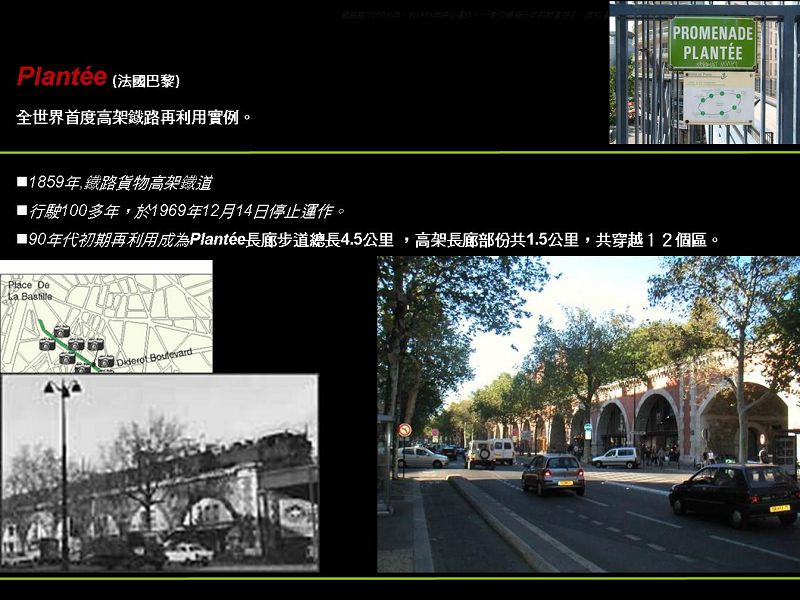
Task: Click the street lamp in the old photo
Action: click(x=62, y=391)
